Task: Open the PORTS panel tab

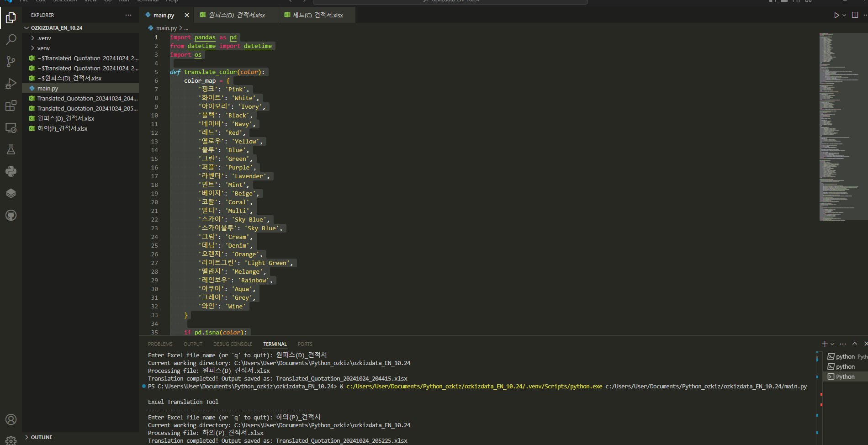Action: (305, 344)
